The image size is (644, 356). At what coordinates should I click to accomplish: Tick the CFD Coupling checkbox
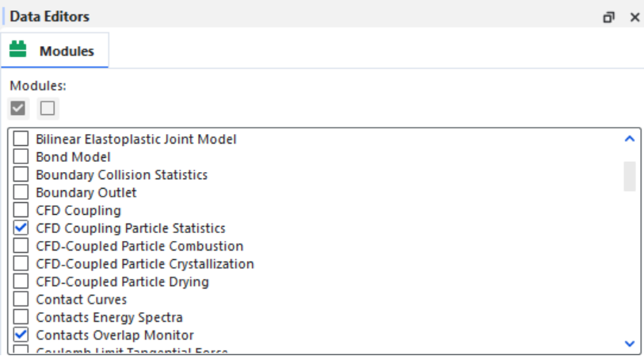coord(21,210)
